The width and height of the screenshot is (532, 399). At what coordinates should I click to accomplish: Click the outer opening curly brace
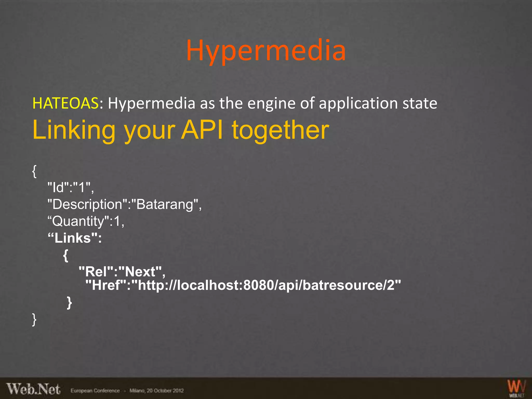[x=34, y=171]
